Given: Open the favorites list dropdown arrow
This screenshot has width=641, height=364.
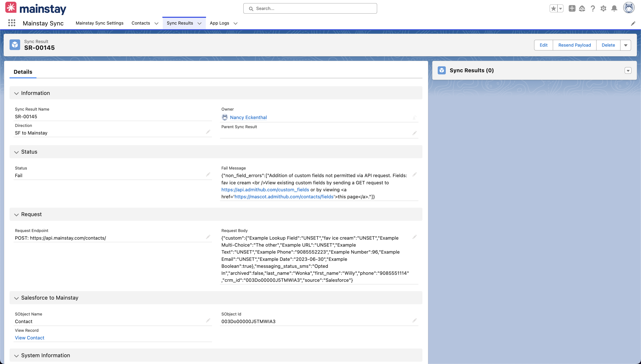Looking at the screenshot, I should point(560,8).
